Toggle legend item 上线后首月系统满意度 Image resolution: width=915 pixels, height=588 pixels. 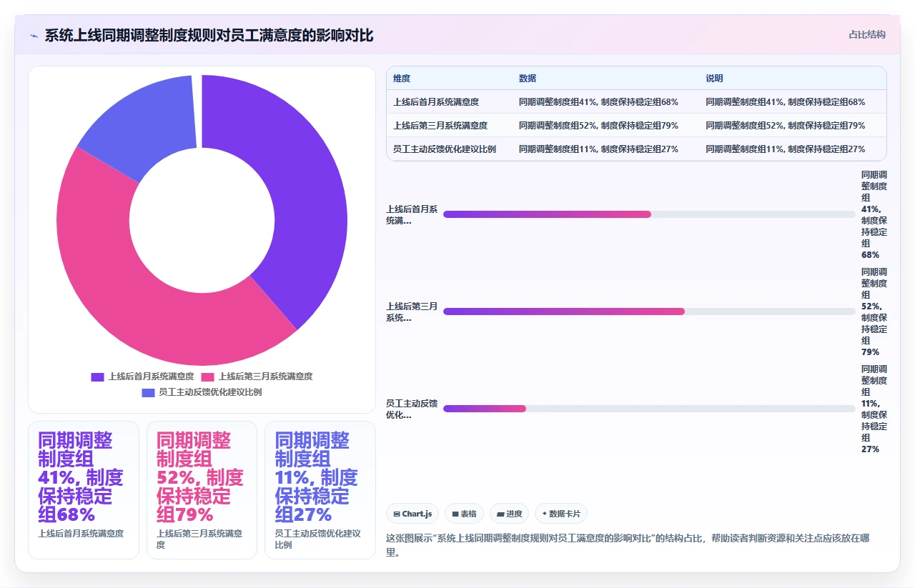pyautogui.click(x=142, y=377)
